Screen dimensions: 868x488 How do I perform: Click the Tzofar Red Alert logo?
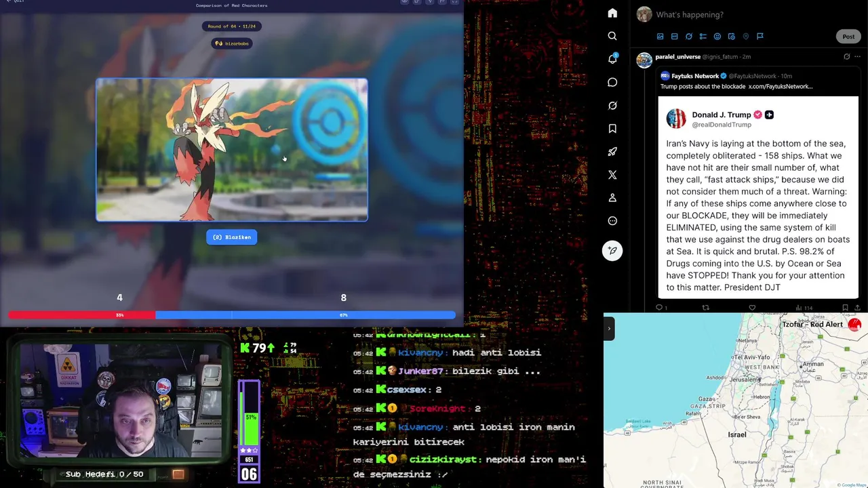854,325
